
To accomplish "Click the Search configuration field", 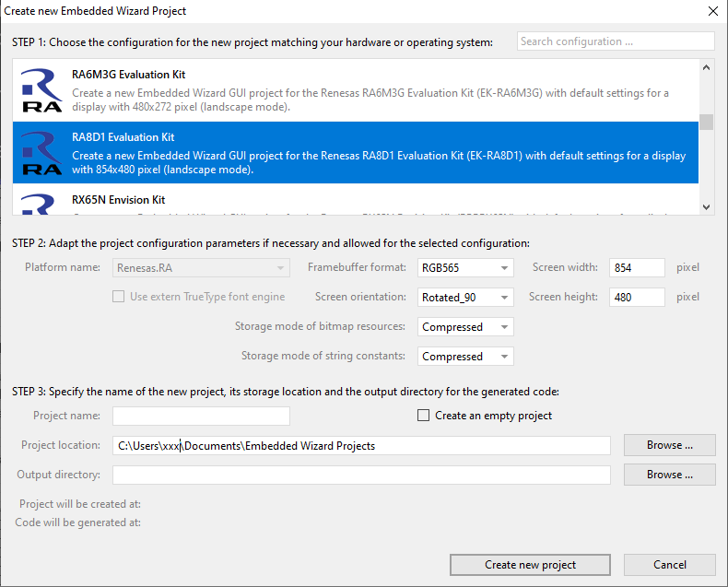I will [615, 41].
